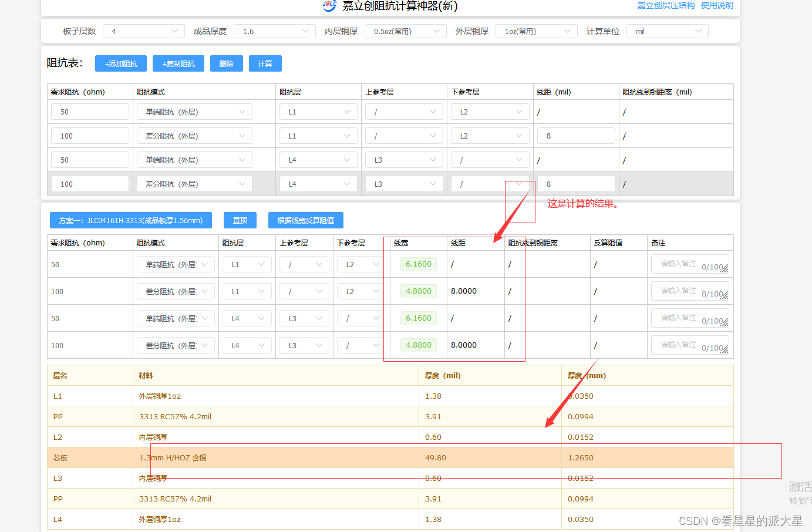Click the 方案一 JLC04161H-3313 button

[131, 220]
